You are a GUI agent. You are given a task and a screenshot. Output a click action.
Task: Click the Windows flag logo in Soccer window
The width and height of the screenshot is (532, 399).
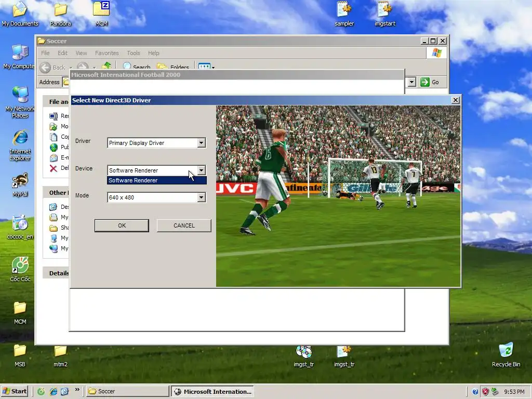(436, 53)
